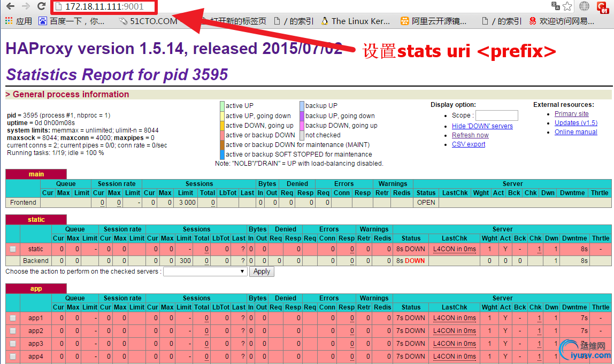Click the Scope text field
This screenshot has width=614, height=364.
(x=496, y=115)
